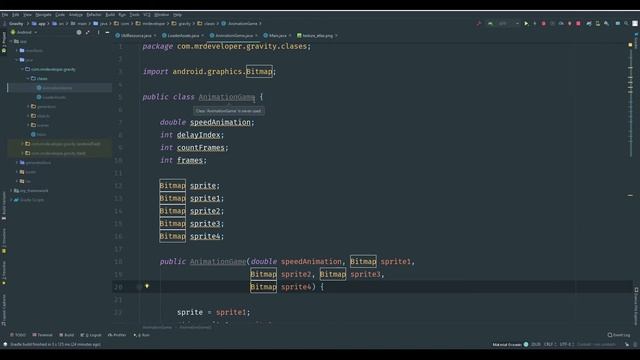
Task: Click the project panel options icon
Action: [x=98, y=32]
